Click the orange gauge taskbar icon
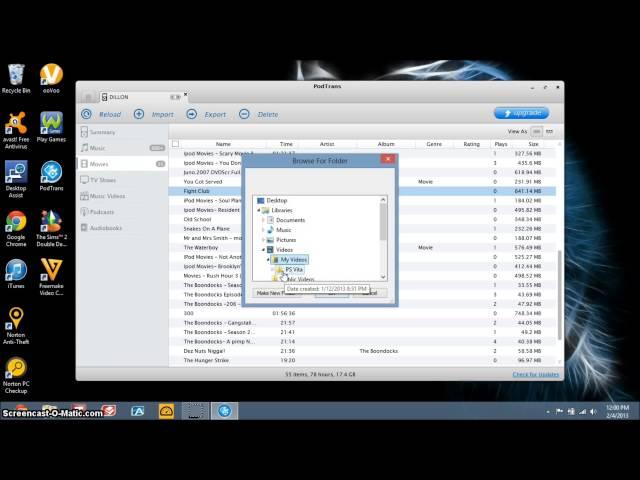The width and height of the screenshot is (640, 480). (x=166, y=411)
